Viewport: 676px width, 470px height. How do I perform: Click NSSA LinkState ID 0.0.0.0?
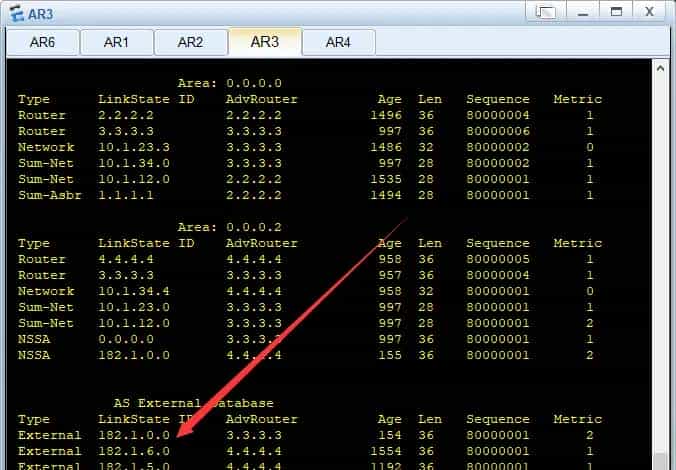point(126,339)
